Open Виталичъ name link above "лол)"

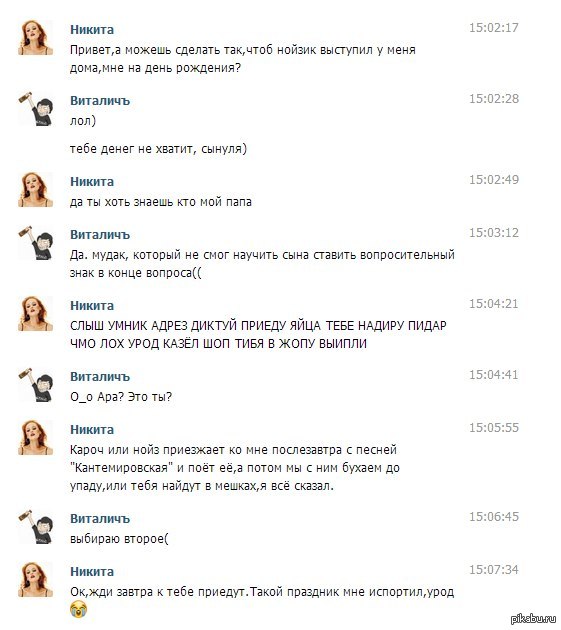100,101
